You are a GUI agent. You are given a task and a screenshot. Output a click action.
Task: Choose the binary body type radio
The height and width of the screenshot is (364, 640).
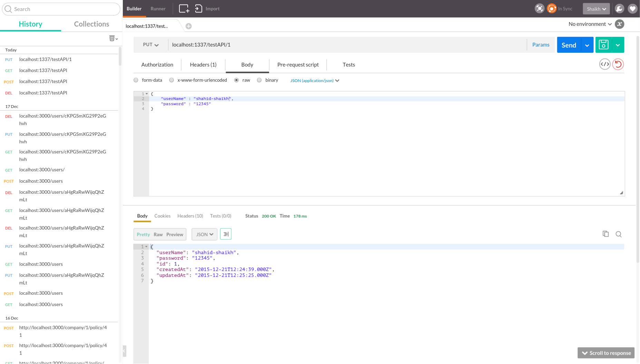(259, 80)
